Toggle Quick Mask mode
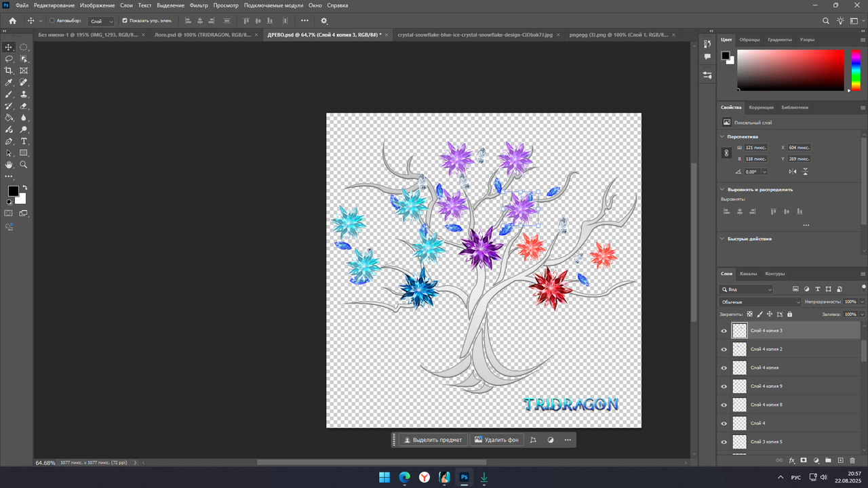 (9, 213)
